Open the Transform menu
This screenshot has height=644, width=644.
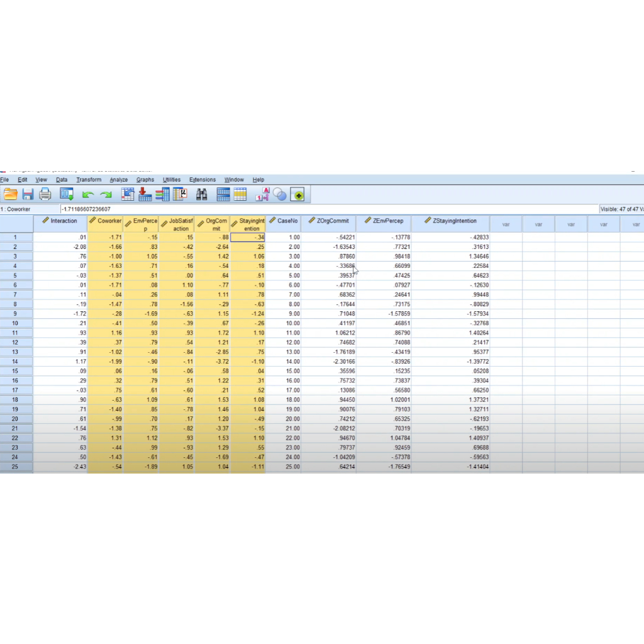(x=89, y=180)
